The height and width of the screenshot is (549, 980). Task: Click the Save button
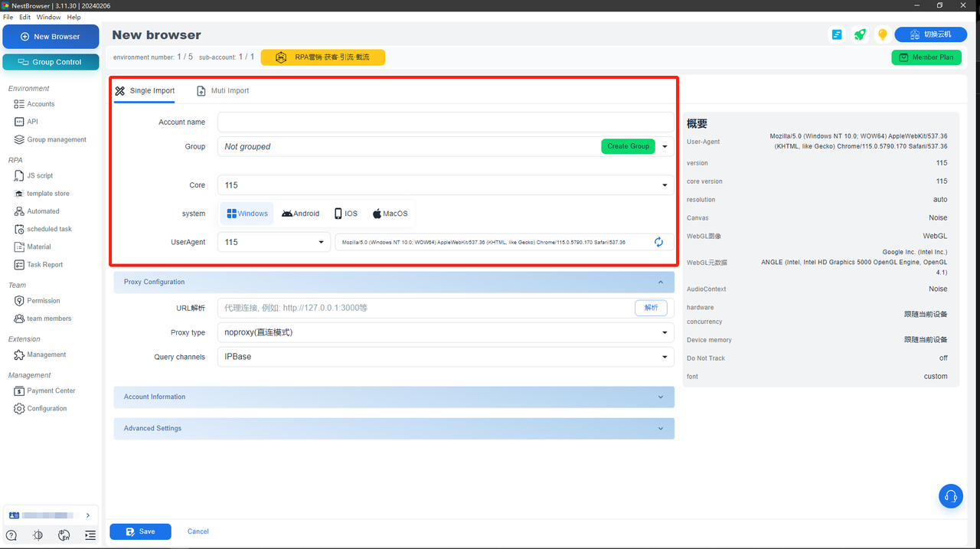tap(140, 531)
